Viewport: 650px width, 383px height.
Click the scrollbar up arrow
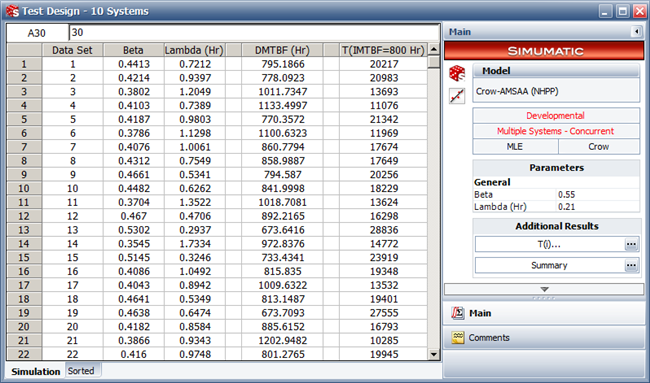(434, 49)
